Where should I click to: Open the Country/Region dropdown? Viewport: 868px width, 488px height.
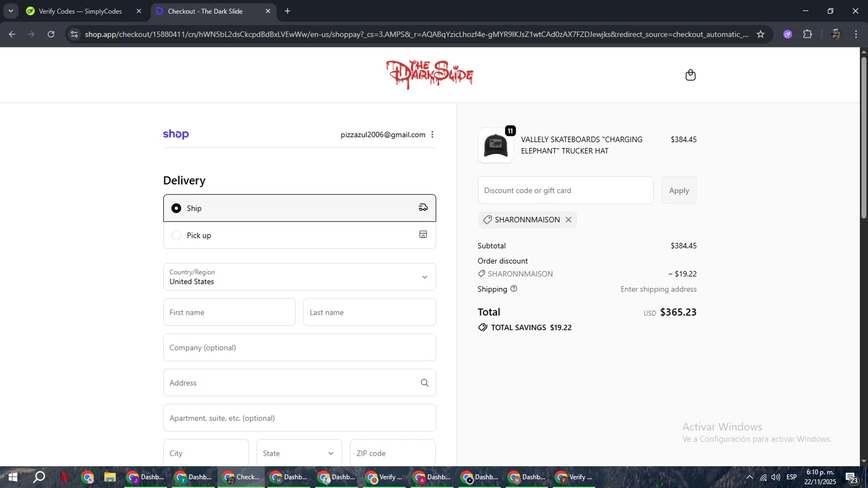pos(299,277)
